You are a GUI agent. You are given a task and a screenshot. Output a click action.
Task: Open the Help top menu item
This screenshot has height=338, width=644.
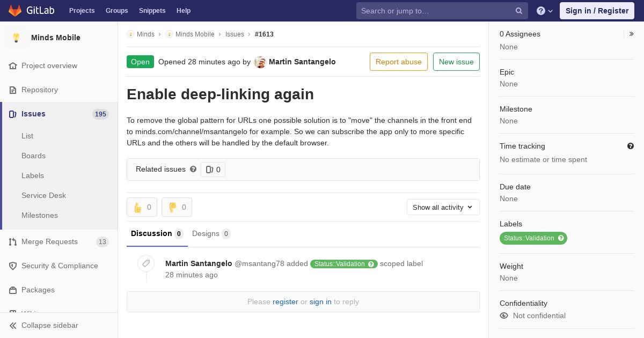coord(184,11)
